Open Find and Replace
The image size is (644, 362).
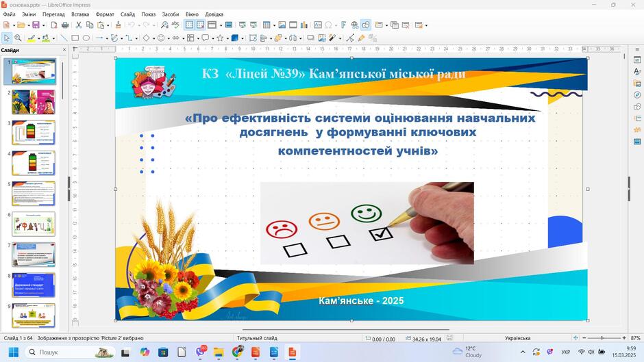pos(164,25)
